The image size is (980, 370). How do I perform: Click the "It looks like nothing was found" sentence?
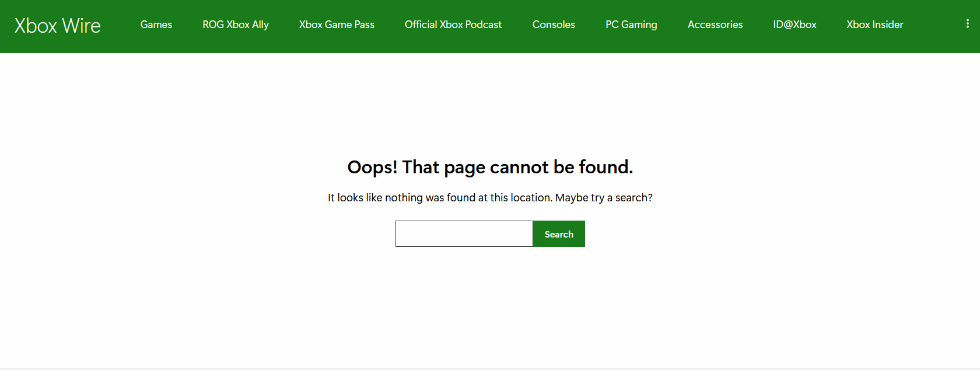click(408, 198)
